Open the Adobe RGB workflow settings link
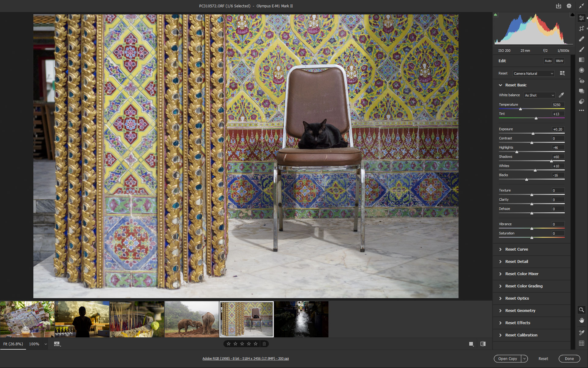 coord(245,358)
